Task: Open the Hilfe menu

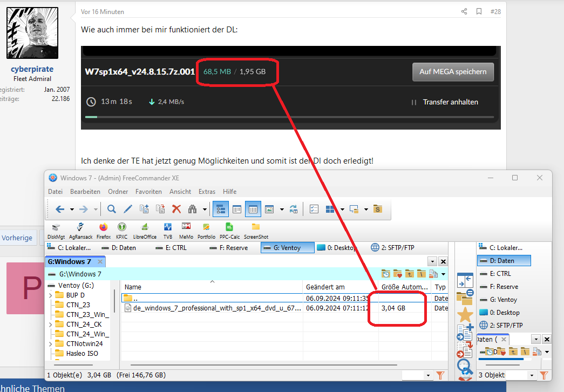Action: pos(229,192)
